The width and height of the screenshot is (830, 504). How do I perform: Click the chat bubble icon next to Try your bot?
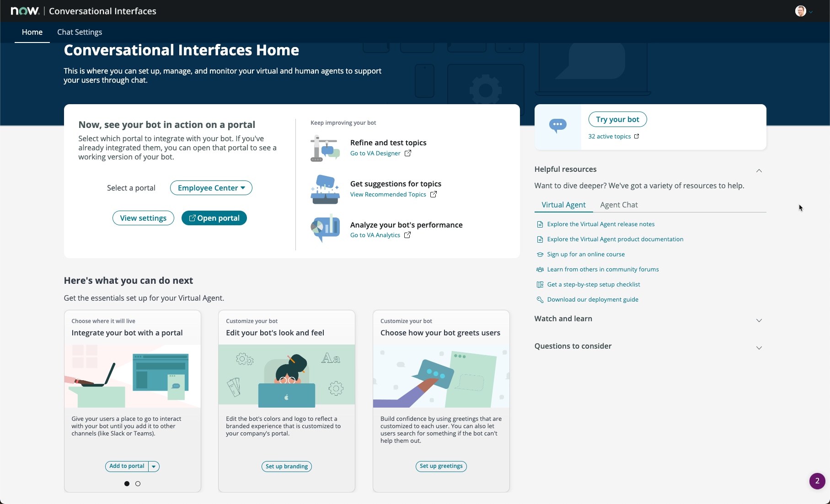(557, 125)
